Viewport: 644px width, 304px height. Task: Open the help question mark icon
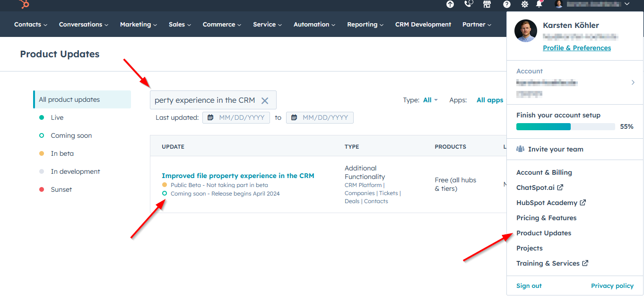click(x=506, y=4)
